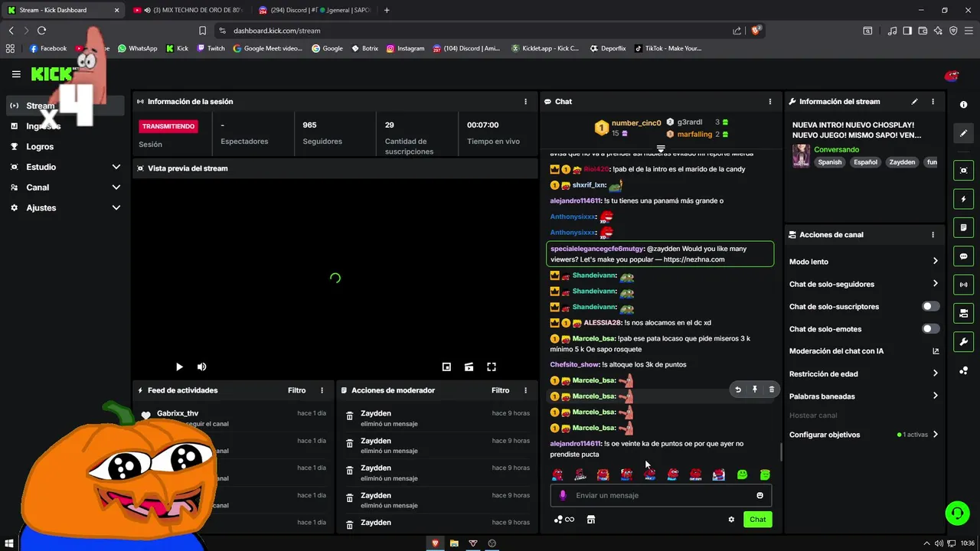Click the user avatar at top right

click(x=952, y=75)
